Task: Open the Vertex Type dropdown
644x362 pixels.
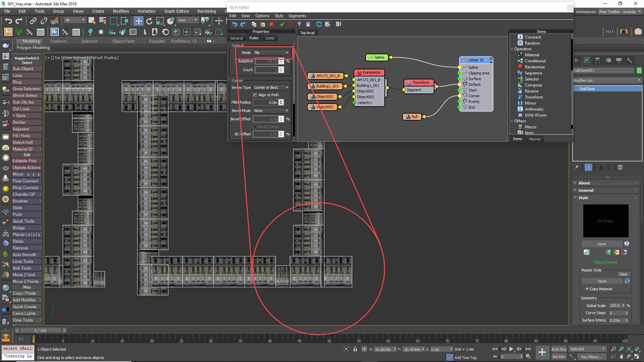Action: click(x=271, y=87)
